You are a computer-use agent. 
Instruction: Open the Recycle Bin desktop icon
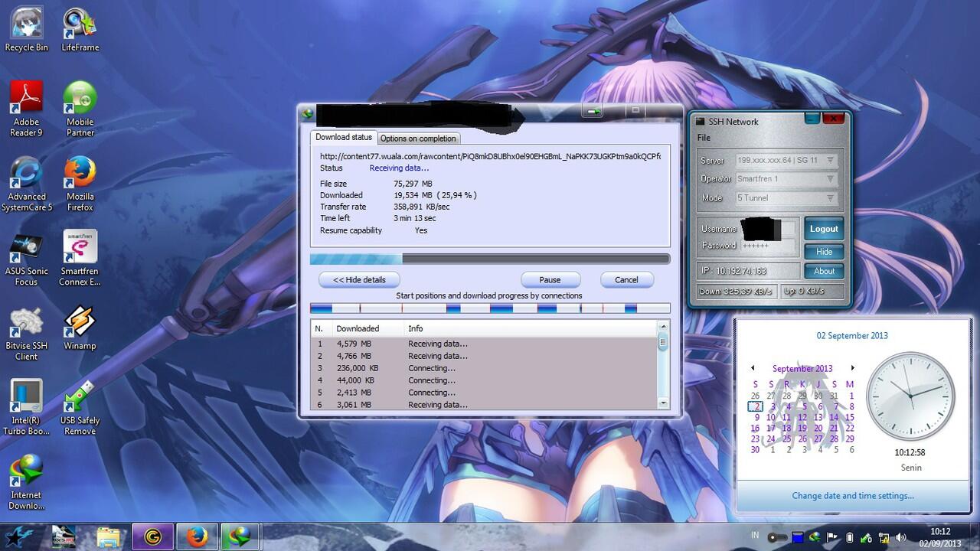pyautogui.click(x=26, y=29)
